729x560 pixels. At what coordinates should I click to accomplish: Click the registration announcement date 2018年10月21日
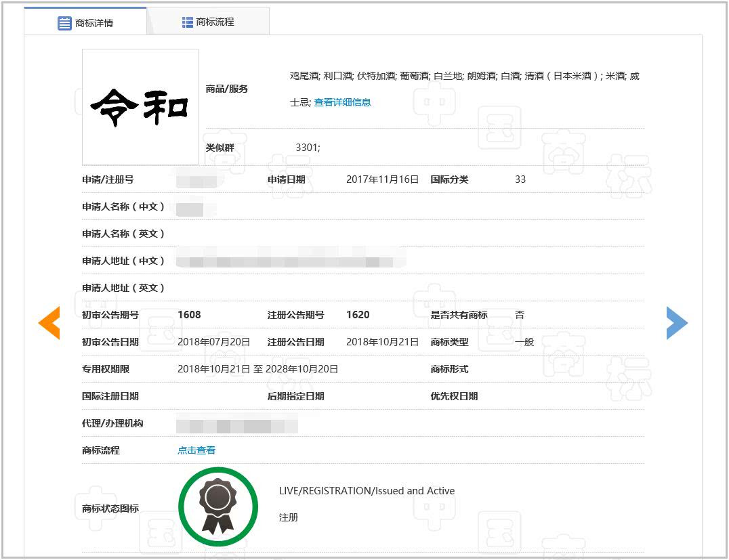382,342
